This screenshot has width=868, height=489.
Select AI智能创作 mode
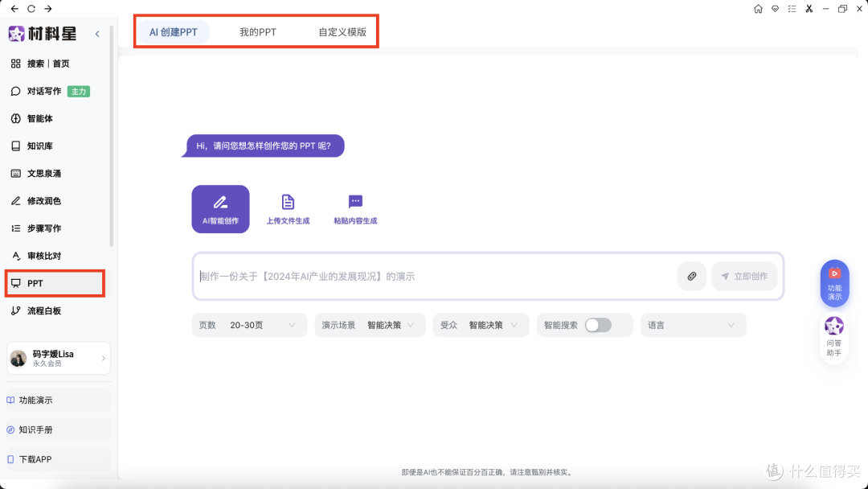tap(220, 209)
